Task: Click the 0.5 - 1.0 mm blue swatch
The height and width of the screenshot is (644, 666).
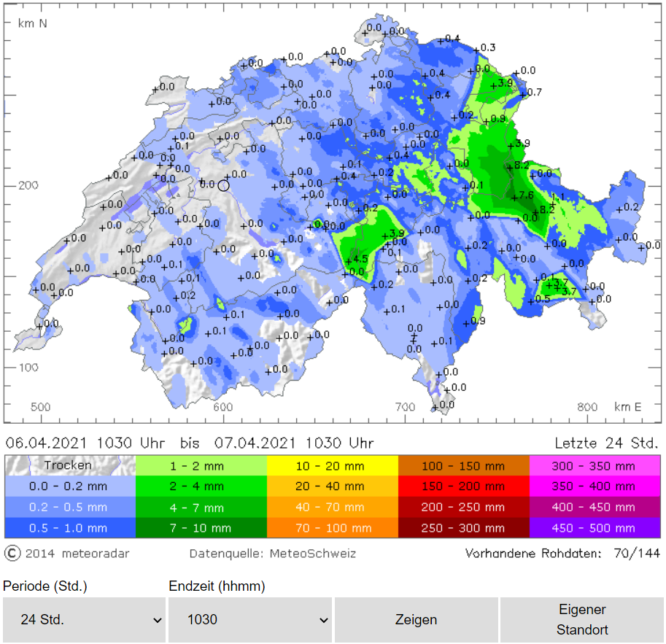Action: pyautogui.click(x=70, y=528)
